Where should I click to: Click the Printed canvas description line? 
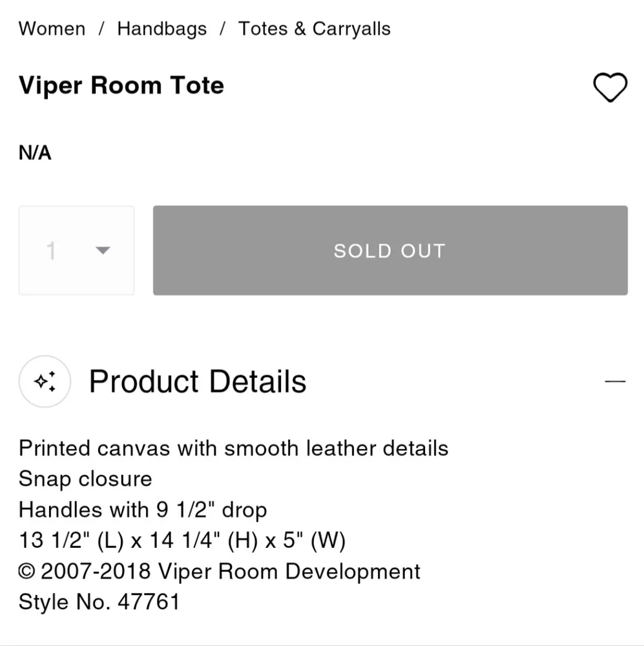click(233, 448)
